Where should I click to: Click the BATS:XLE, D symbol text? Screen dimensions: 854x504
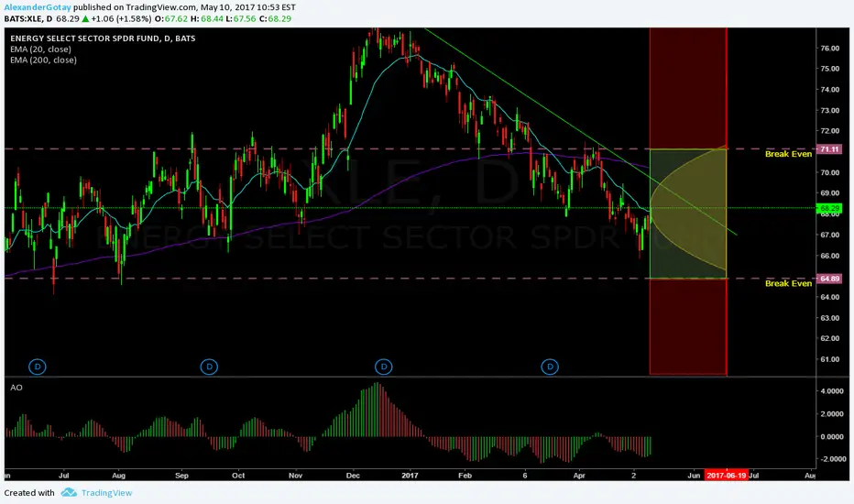coord(28,18)
